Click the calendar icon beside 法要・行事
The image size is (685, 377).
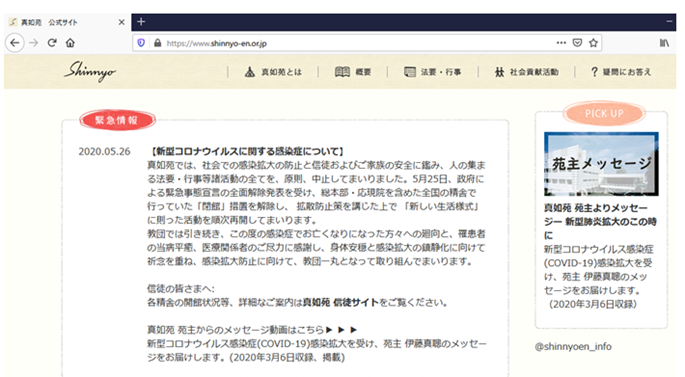[410, 72]
